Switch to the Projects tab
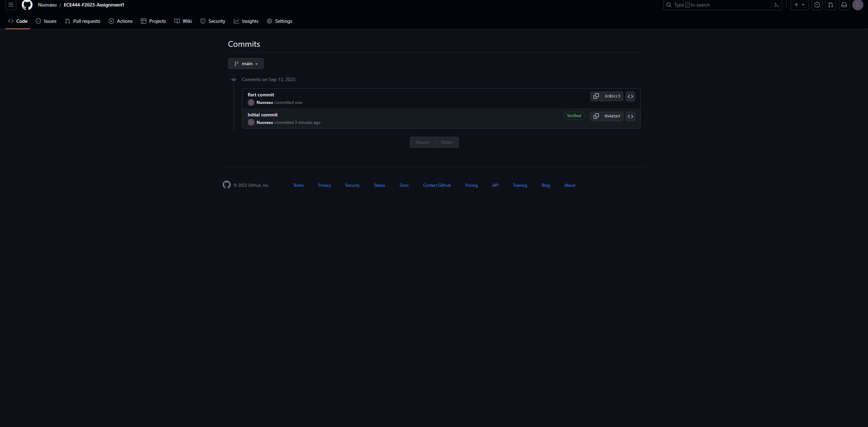Screen dimensions: 868x427 (153, 21)
